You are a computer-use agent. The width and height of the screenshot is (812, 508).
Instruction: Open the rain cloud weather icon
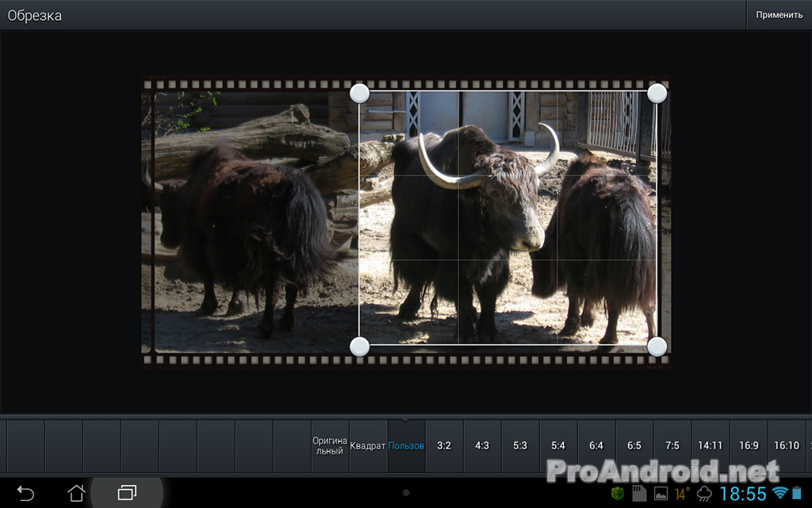704,494
